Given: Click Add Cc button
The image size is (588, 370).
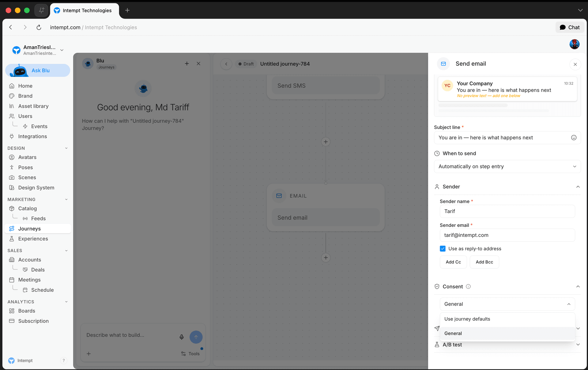Looking at the screenshot, I should (453, 262).
